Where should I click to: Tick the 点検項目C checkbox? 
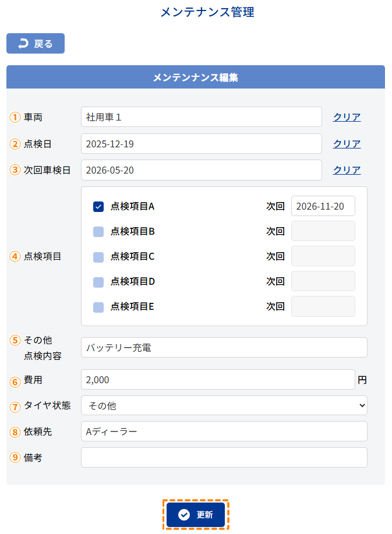click(x=98, y=256)
